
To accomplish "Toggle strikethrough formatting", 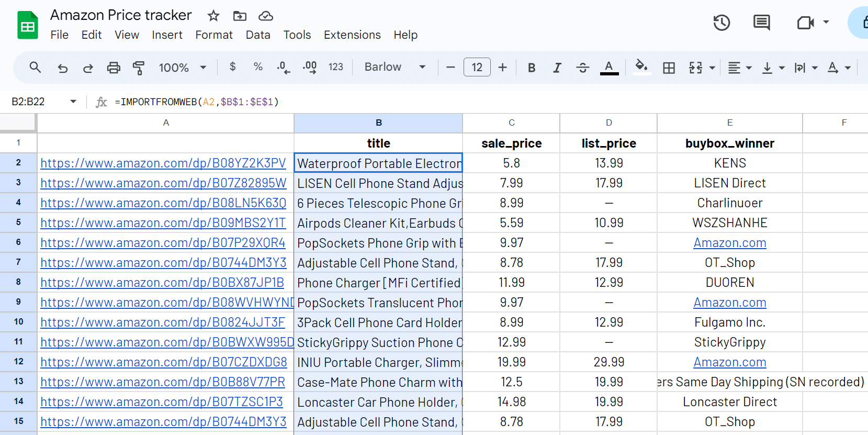I will tap(582, 68).
